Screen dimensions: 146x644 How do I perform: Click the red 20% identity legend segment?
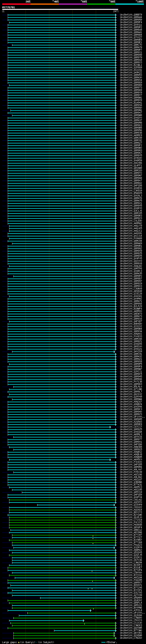16,4
